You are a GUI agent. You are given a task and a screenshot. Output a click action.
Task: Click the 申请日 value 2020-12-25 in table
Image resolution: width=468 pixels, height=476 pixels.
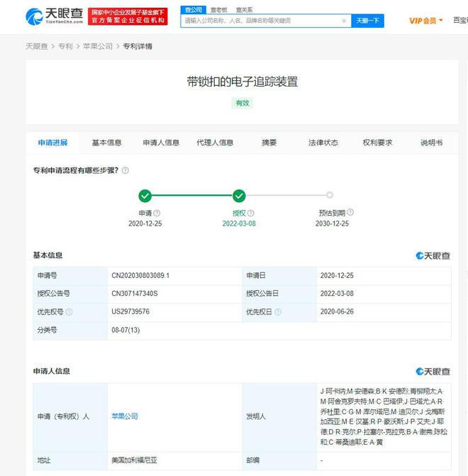[337, 276]
